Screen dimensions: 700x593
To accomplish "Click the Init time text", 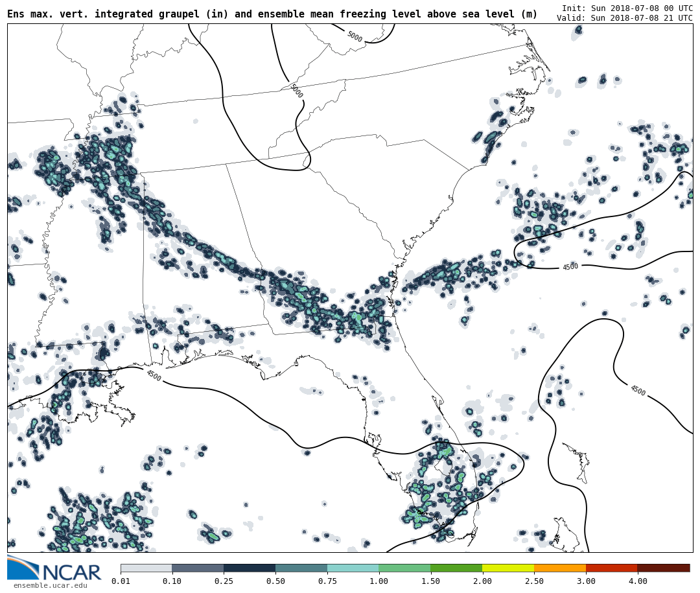I will (627, 8).
